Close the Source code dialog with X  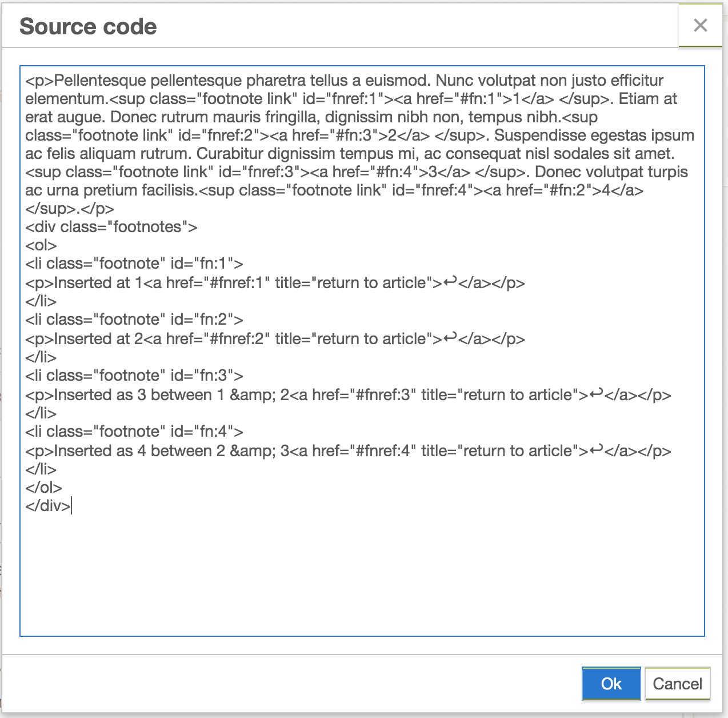(700, 25)
